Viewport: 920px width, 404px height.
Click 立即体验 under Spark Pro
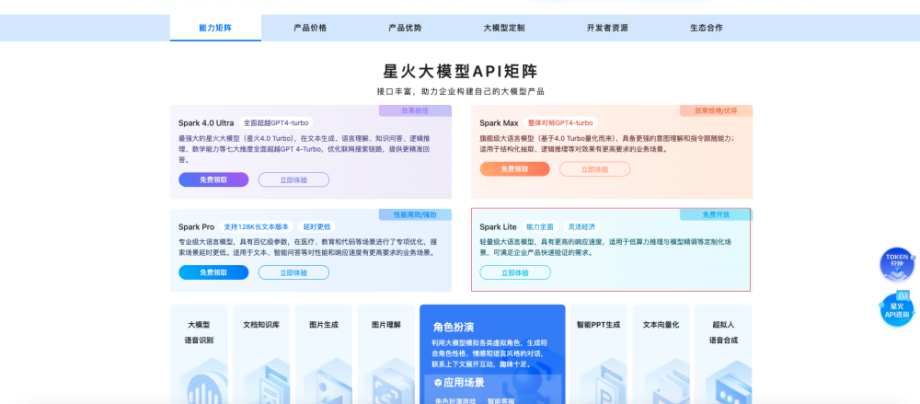293,273
